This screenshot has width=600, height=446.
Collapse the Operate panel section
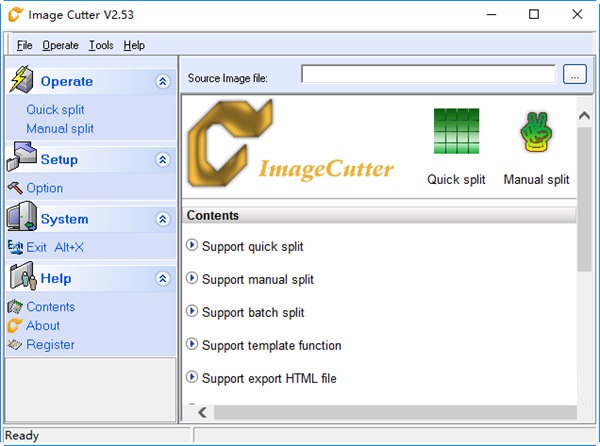point(163,81)
